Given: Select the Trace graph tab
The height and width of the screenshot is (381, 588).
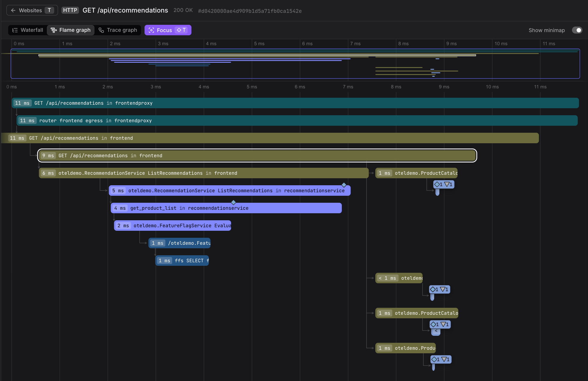Looking at the screenshot, I should [118, 30].
